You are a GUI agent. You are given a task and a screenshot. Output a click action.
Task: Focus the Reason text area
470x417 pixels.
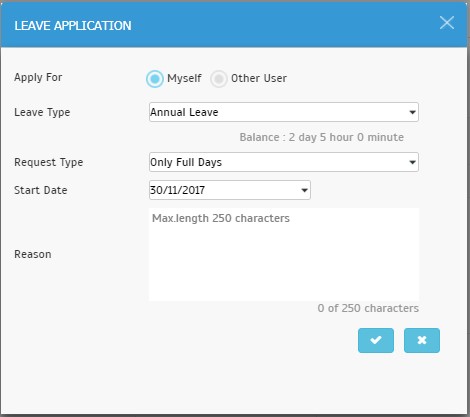(x=284, y=254)
